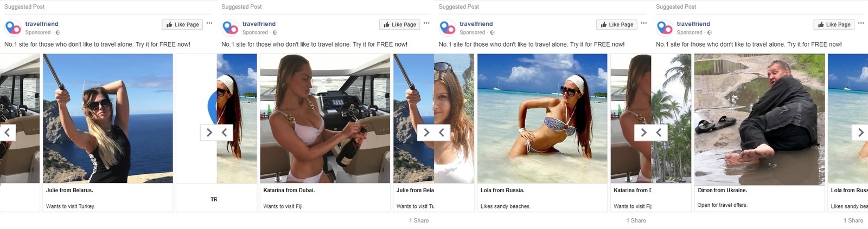Click 'Lola from Russia.' caption
The height and width of the screenshot is (229, 868).
click(502, 191)
